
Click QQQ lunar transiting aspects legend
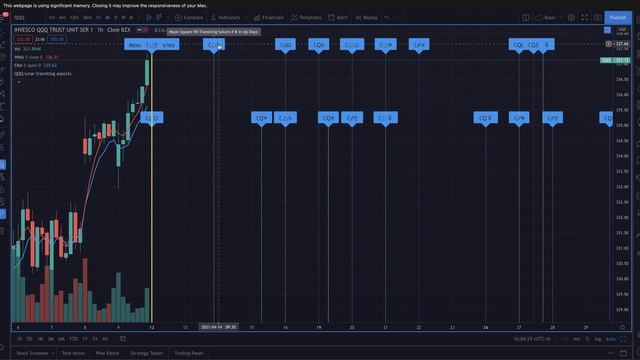pyautogui.click(x=43, y=74)
